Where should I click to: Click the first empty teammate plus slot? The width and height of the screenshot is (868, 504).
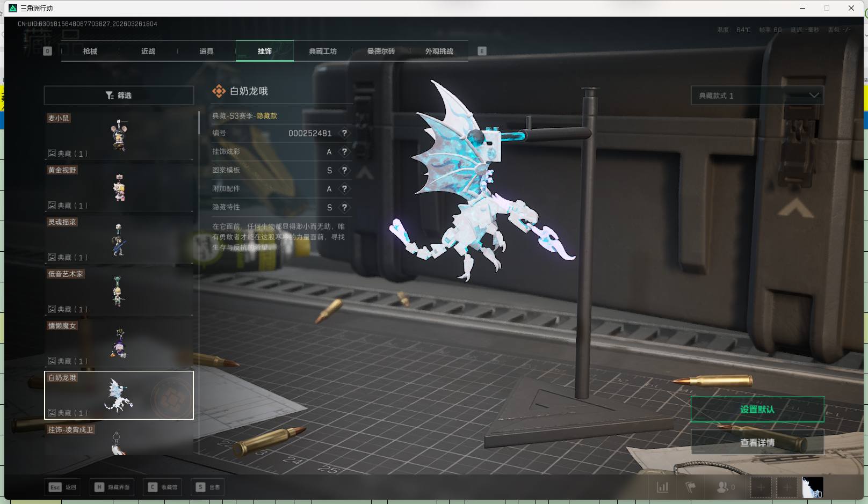(x=761, y=487)
